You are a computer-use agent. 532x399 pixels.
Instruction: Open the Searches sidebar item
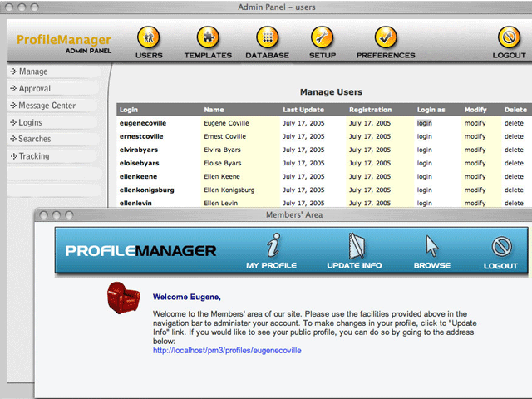pos(35,139)
